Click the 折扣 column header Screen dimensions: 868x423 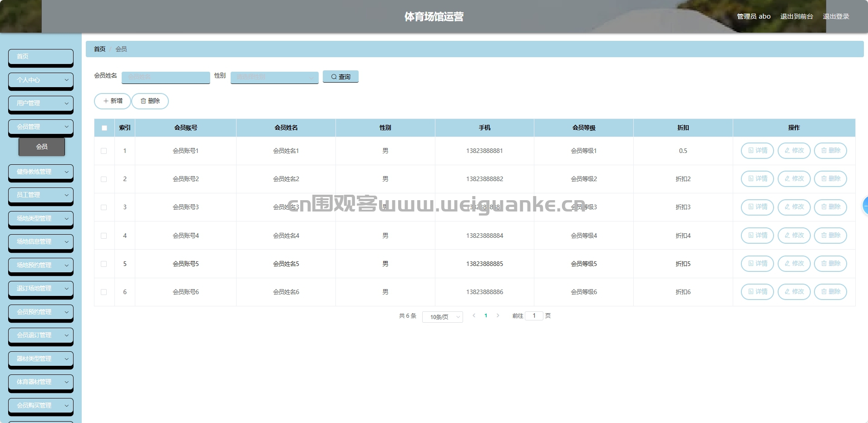coord(683,128)
